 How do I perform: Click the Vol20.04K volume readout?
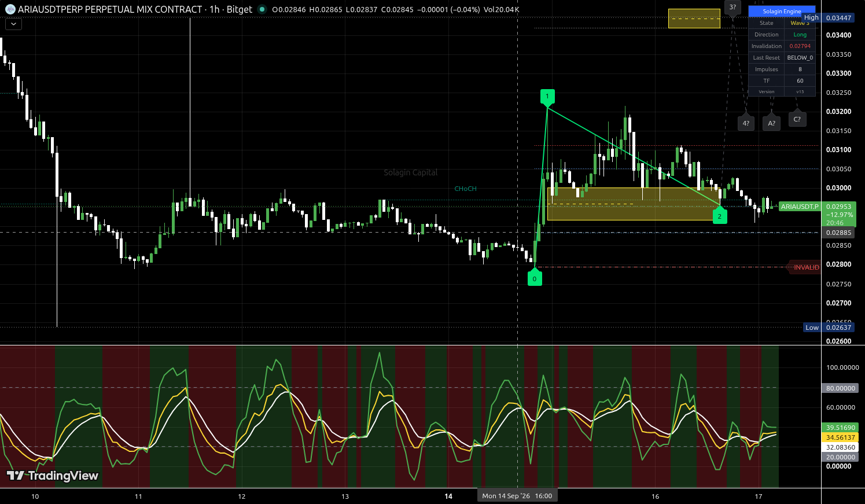point(501,9)
